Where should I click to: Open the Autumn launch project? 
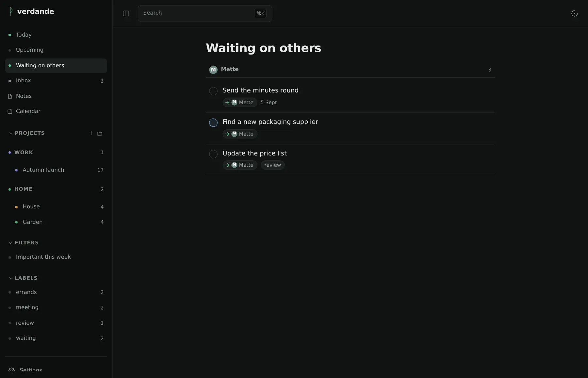pyautogui.click(x=59, y=170)
